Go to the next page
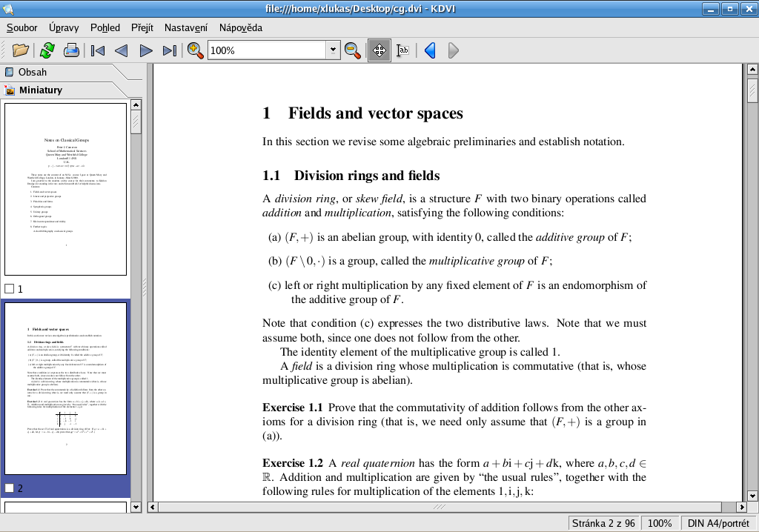759x532 pixels. point(146,50)
